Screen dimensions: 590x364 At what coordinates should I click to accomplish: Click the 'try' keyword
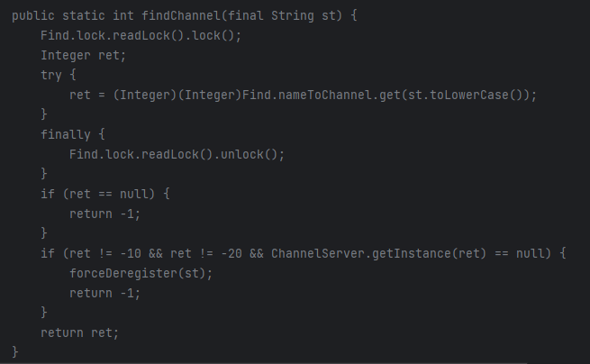(51, 76)
